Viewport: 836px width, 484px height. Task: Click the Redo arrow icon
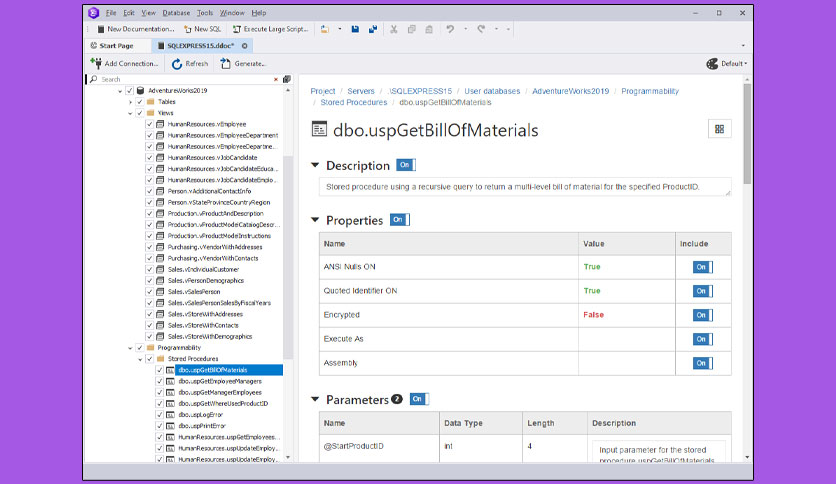[481, 29]
